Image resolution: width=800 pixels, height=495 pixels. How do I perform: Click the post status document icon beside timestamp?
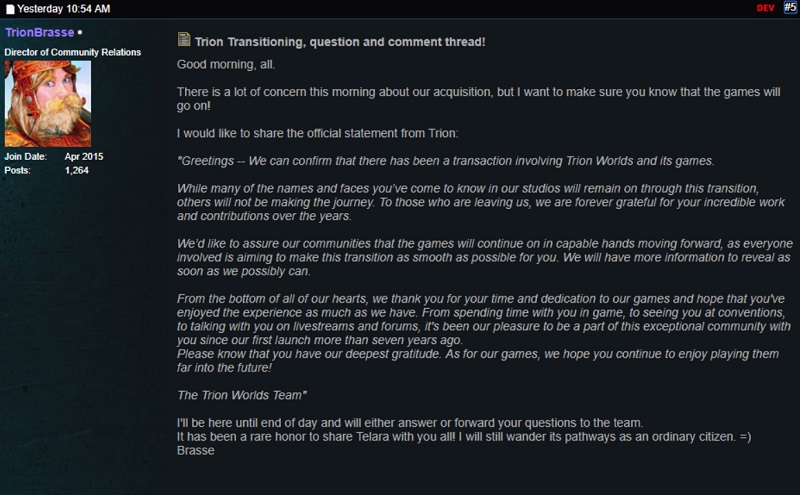(10, 8)
